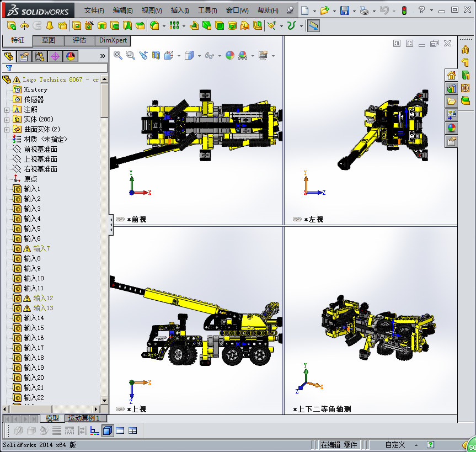
Task: Click the Zoom to Fit magnifier icon
Action: coord(118,55)
